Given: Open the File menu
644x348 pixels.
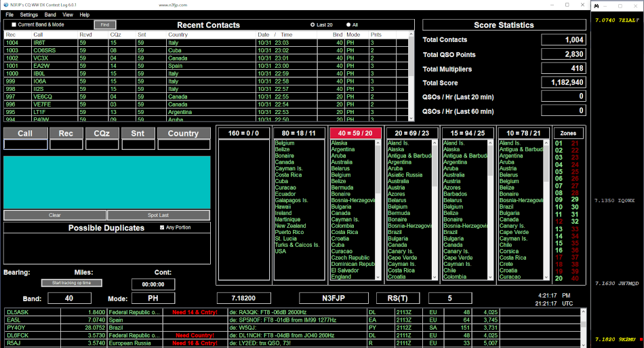Looking at the screenshot, I should 9,15.
